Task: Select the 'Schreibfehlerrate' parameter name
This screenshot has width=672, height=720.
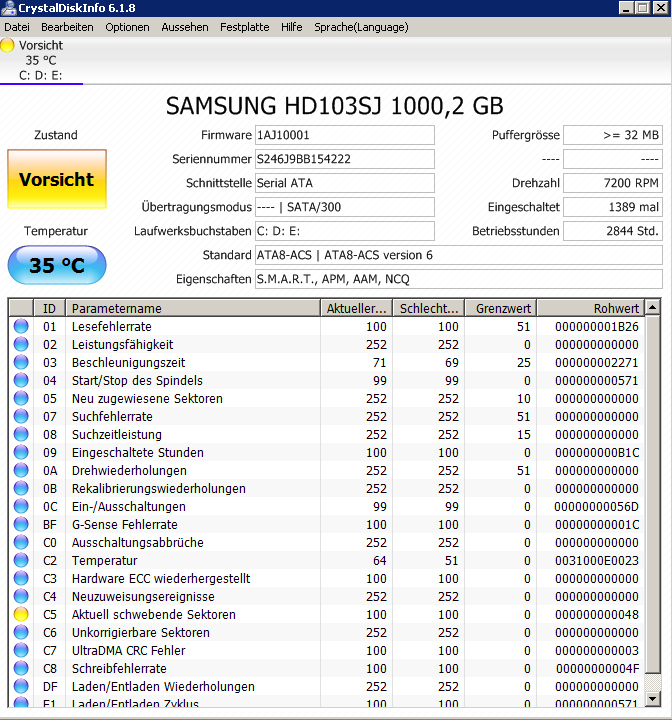Action: (119, 669)
